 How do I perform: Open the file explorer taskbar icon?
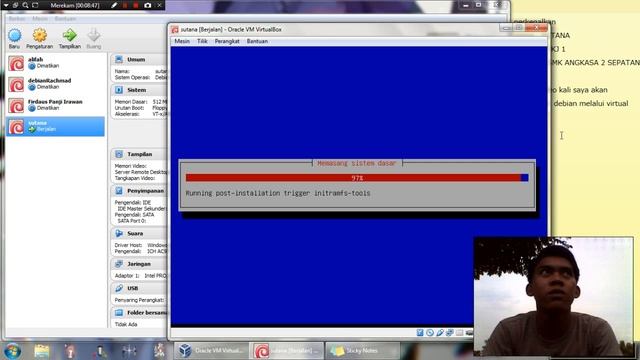pos(42,351)
